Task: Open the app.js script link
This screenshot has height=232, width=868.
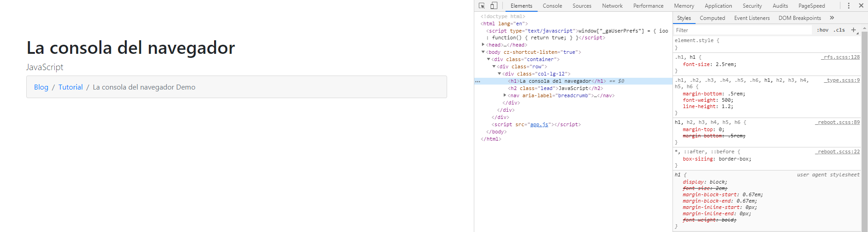Action: 539,124
